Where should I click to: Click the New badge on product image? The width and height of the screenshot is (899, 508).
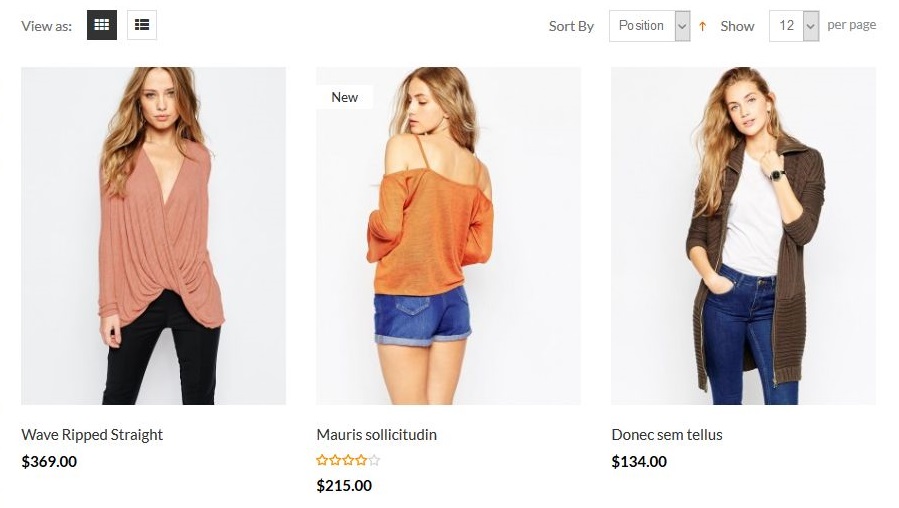[x=344, y=97]
